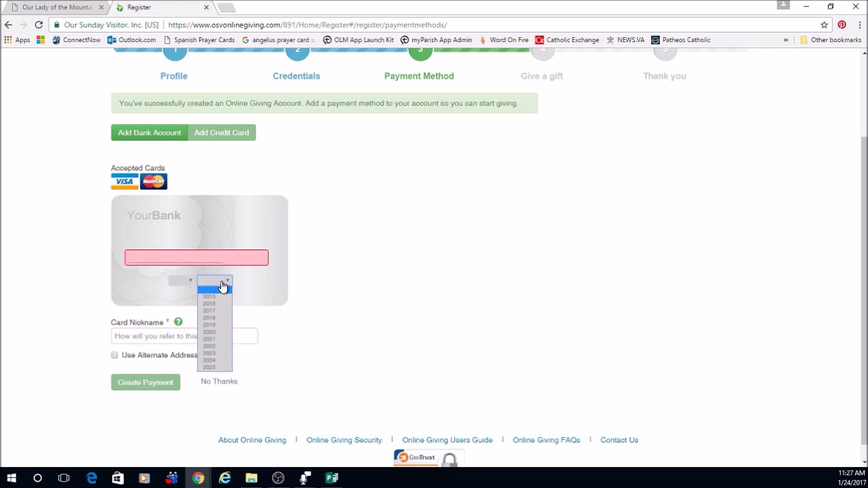The image size is (868, 488).
Task: Open the Catholic Exchange bookmark
Action: 567,40
